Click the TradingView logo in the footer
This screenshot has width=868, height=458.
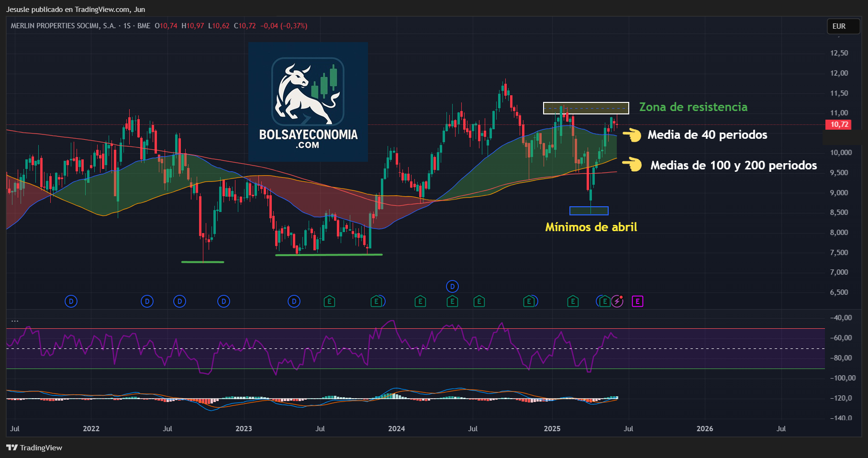coord(34,447)
